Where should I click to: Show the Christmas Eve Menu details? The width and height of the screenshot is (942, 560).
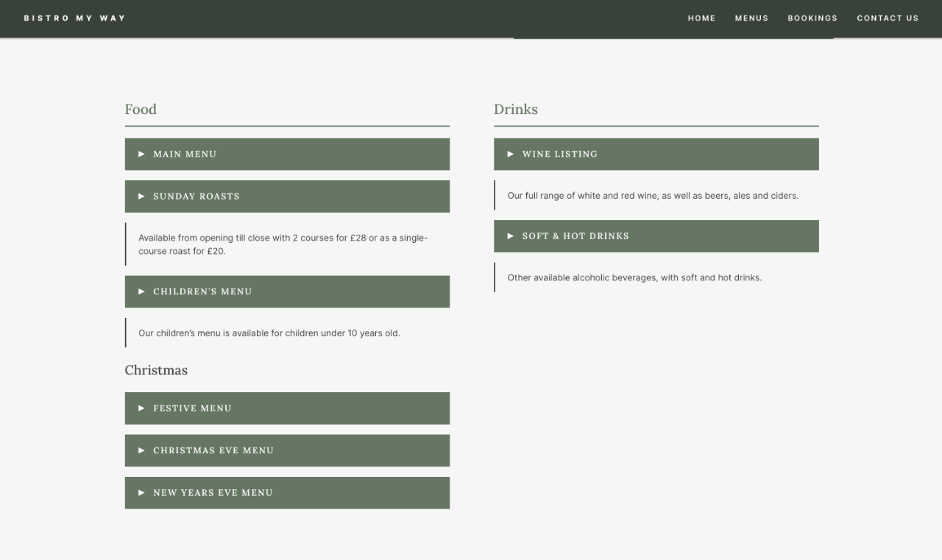(x=287, y=450)
